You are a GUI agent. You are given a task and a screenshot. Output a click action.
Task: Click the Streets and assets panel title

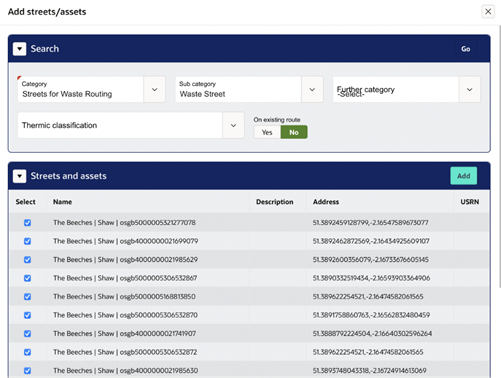coord(68,176)
